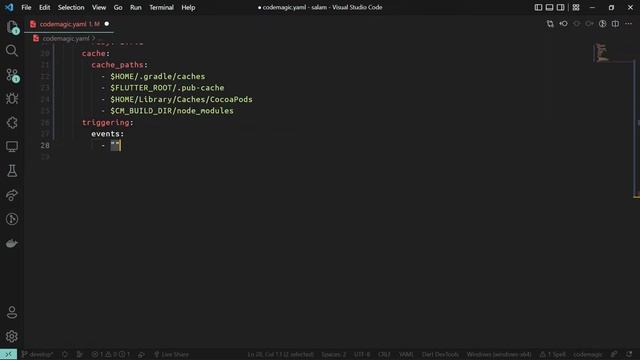
Task: Click the codemagic status bar item
Action: click(587, 354)
